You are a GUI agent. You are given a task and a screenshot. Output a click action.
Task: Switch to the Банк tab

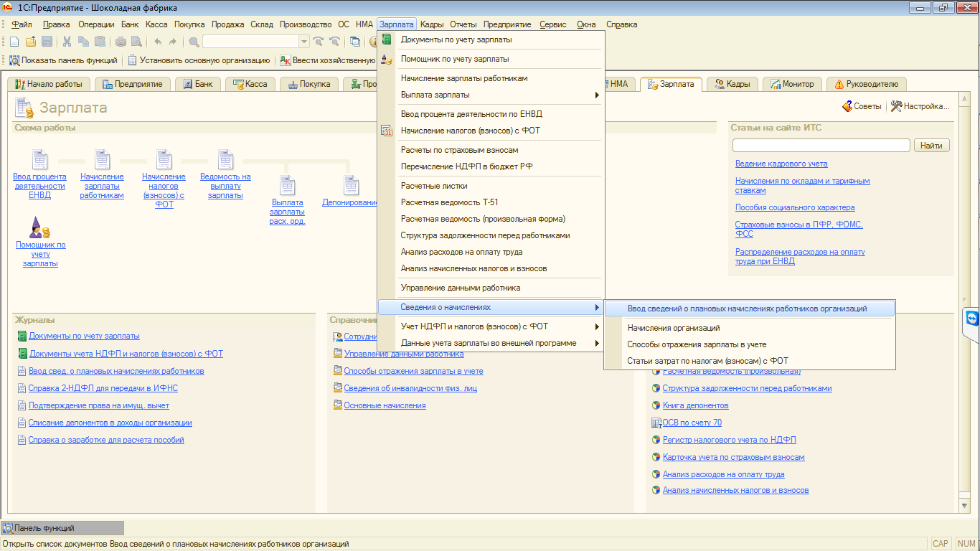(199, 84)
